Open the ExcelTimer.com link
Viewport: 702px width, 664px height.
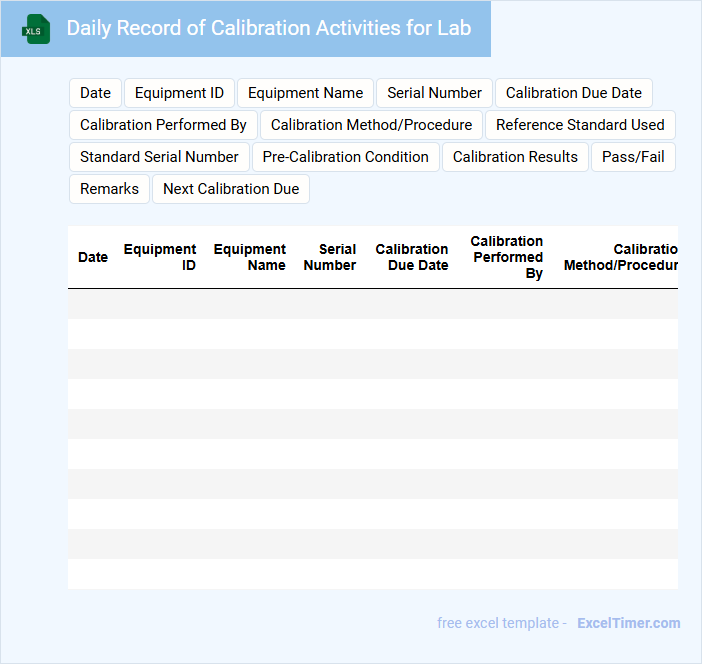tap(628, 623)
